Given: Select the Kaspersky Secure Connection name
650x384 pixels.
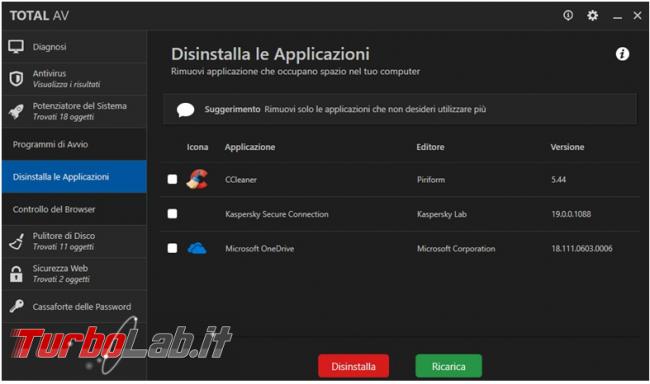Looking at the screenshot, I should (x=276, y=214).
